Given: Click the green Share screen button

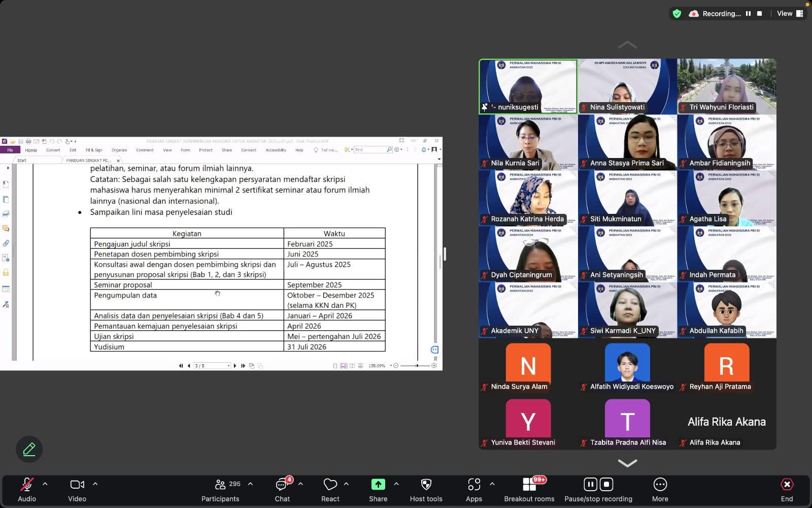Looking at the screenshot, I should click(378, 490).
